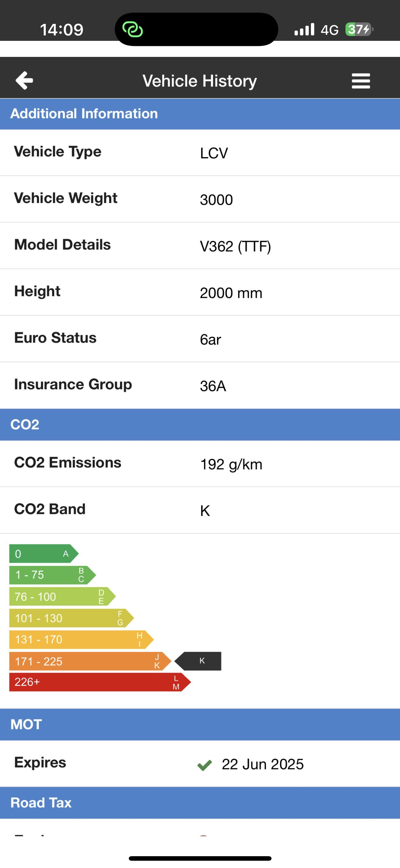The image size is (400, 868).
Task: Tap the MOT section header
Action: tap(200, 725)
